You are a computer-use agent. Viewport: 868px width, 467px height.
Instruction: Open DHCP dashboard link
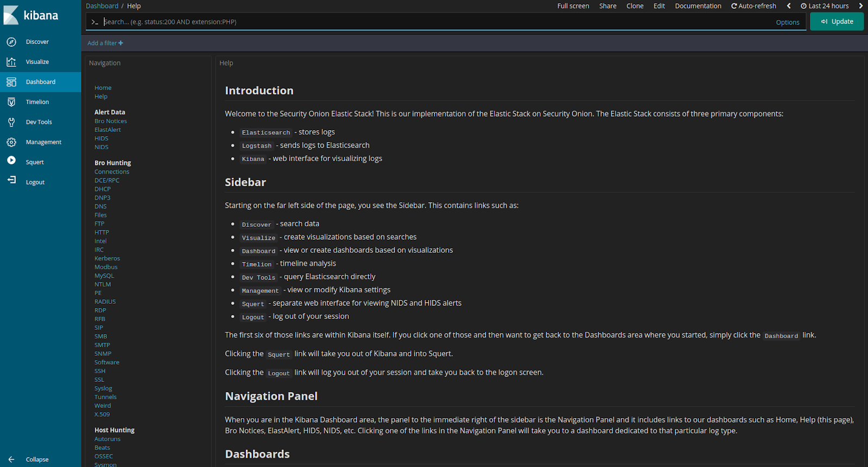[x=103, y=189]
